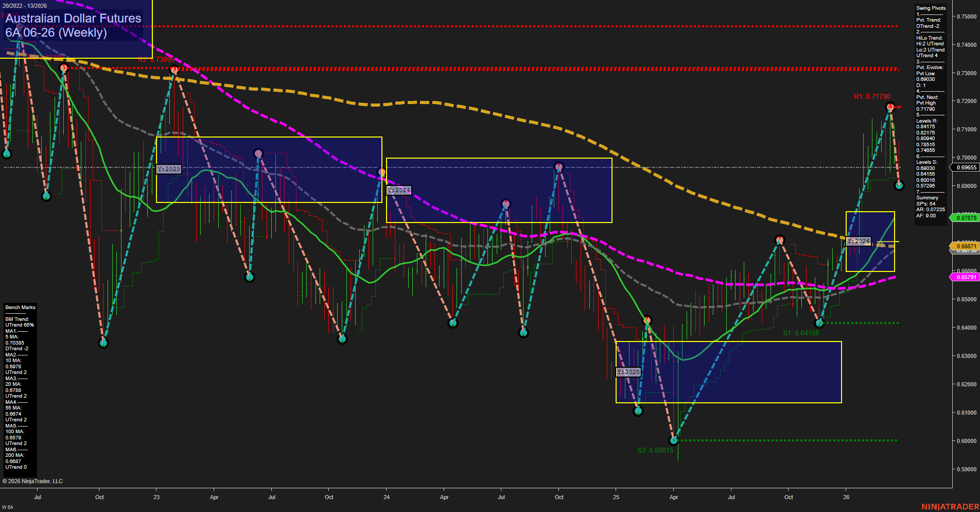Viewport: 980px width, 512px height.
Task: Click the Bench Marks panel header
Action: 20,307
